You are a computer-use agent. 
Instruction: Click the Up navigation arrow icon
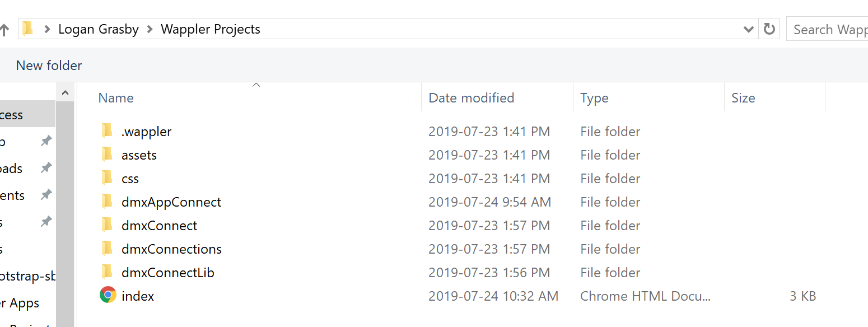point(4,29)
